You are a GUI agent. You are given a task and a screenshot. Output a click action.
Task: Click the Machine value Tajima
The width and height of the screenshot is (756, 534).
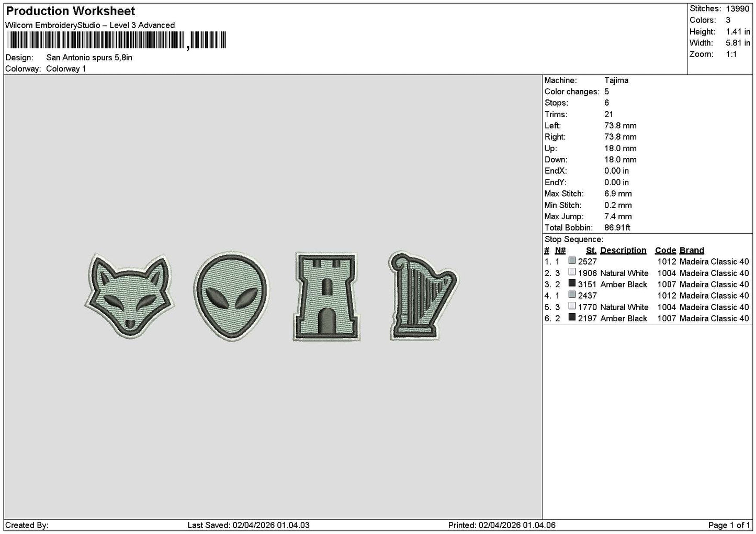point(616,81)
